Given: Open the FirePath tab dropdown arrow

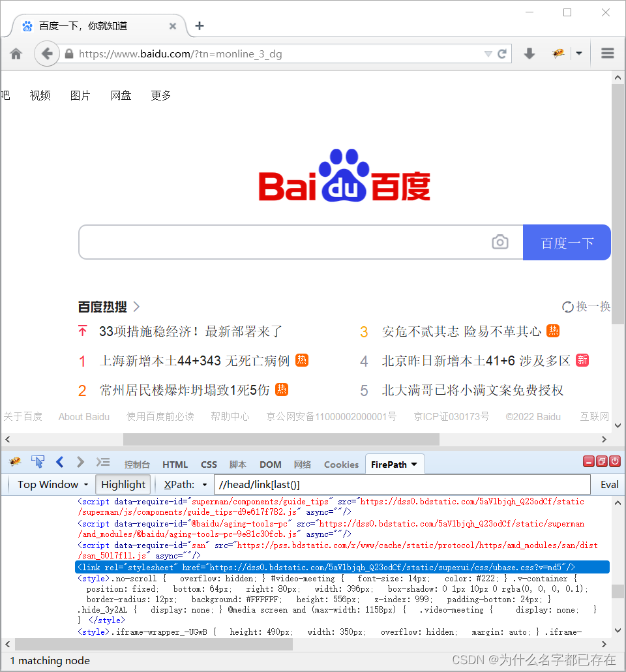Looking at the screenshot, I should pos(414,465).
